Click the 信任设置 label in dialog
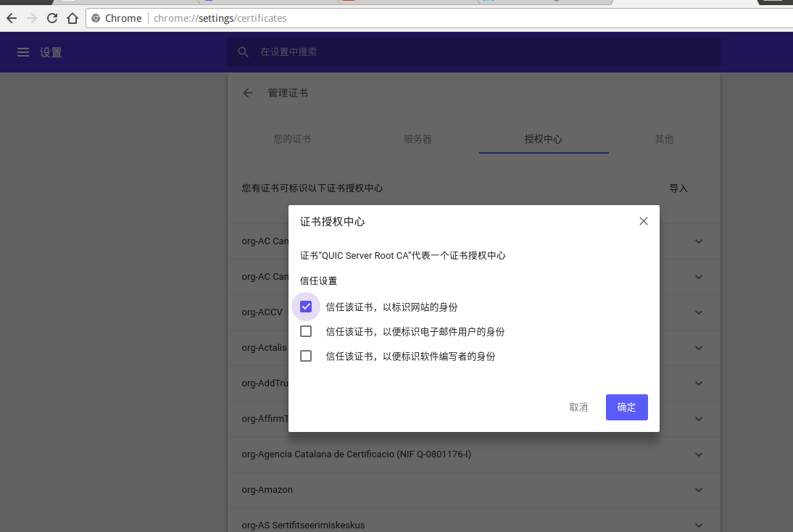Image resolution: width=793 pixels, height=532 pixels. [x=318, y=280]
